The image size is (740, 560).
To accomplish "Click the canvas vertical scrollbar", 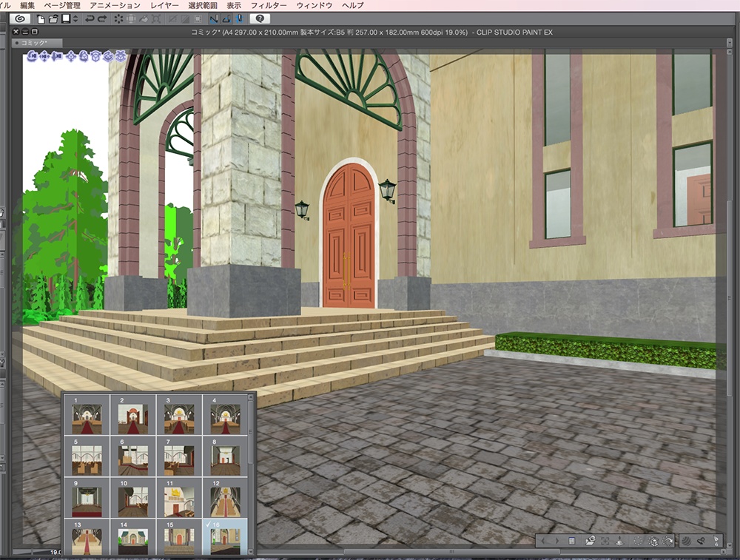I will (730, 297).
